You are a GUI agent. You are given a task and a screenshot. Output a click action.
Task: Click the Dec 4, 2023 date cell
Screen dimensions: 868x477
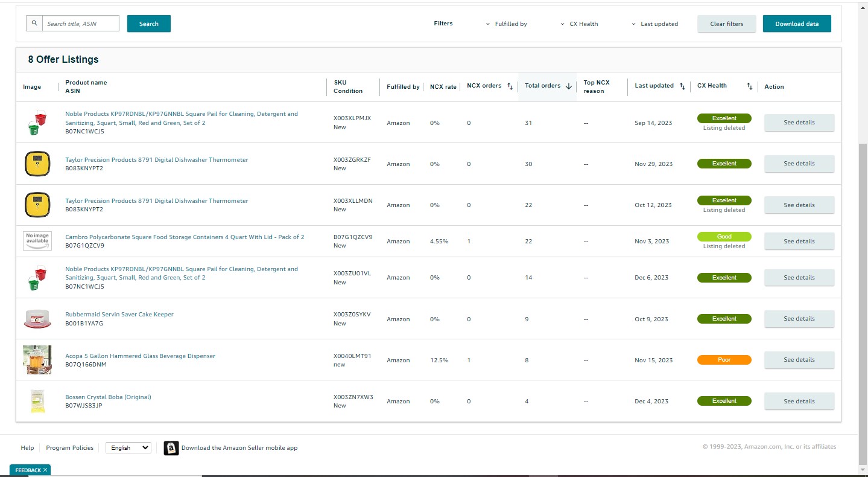click(651, 402)
